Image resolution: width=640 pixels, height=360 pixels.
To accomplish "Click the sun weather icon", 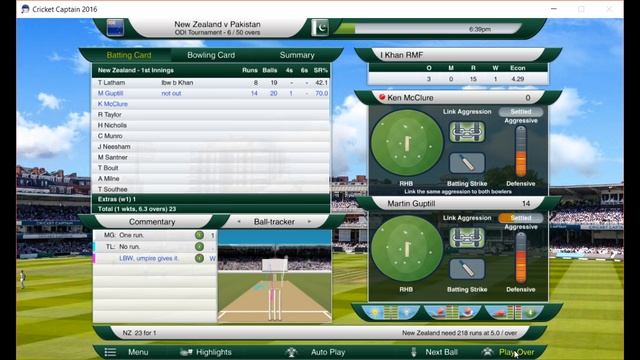I will [374, 313].
